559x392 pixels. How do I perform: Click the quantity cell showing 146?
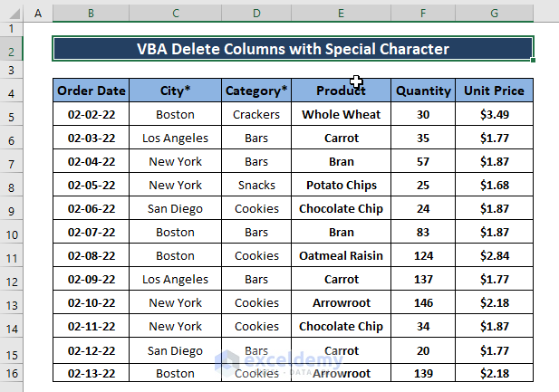423,303
